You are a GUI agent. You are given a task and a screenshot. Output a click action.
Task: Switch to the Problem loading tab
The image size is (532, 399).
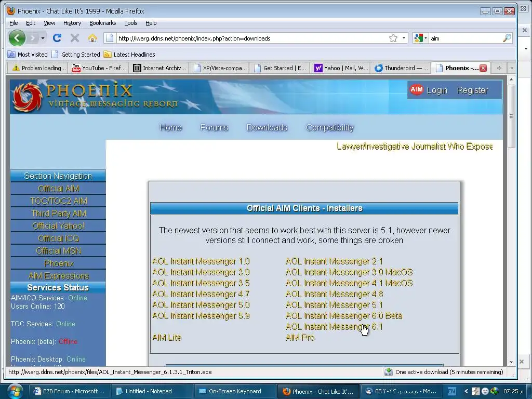[x=37, y=68]
